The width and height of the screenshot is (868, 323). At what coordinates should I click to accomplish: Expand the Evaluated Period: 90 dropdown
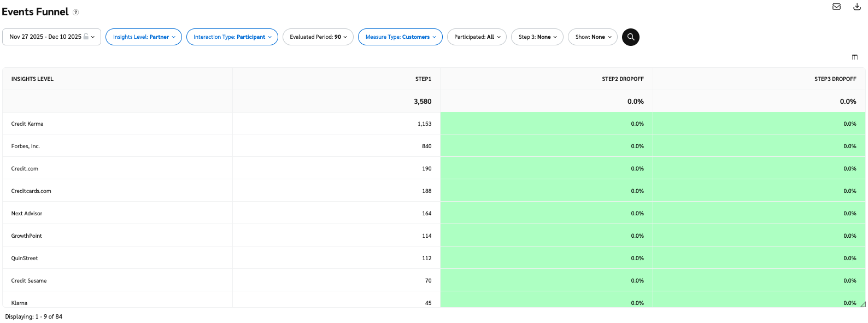(x=318, y=37)
